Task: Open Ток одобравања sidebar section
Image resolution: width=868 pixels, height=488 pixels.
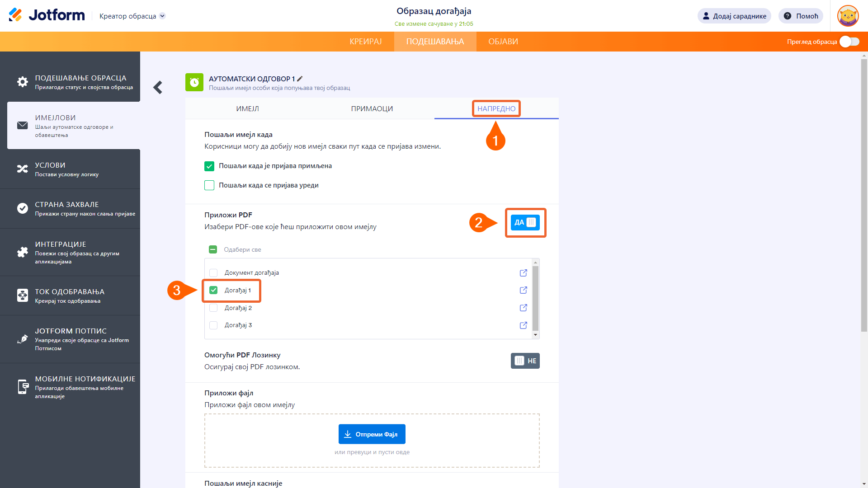Action: (70, 296)
